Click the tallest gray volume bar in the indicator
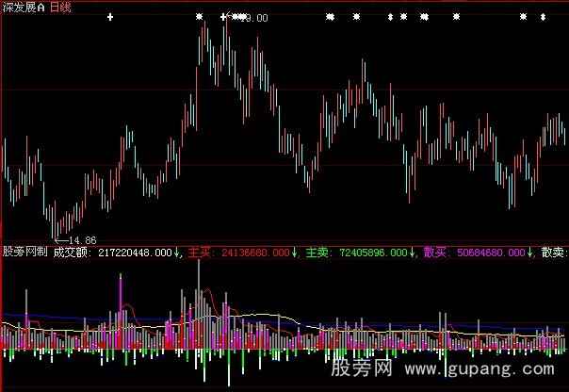The image size is (569, 392). pyautogui.click(x=199, y=305)
